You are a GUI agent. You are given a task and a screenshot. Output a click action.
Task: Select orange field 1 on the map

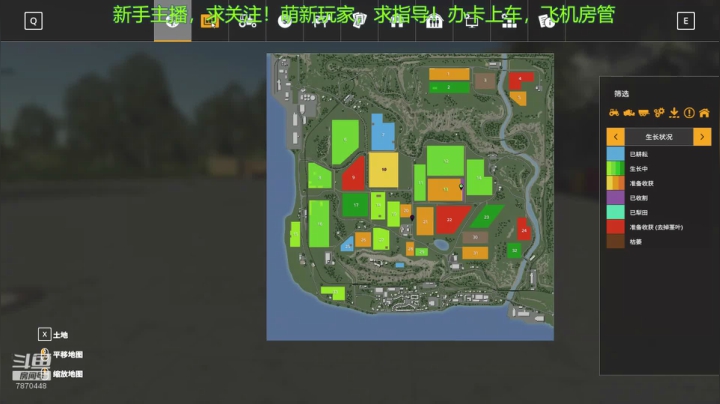pyautogui.click(x=449, y=74)
